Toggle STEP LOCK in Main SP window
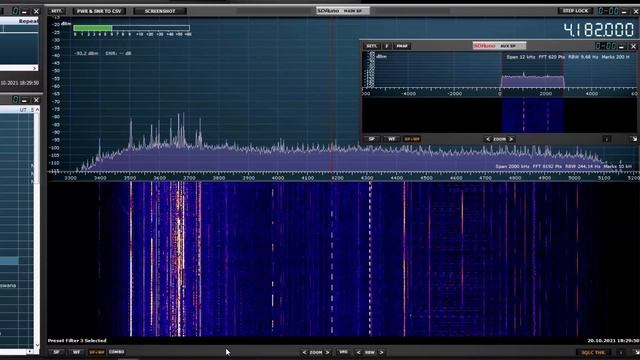The width and height of the screenshot is (640, 360). (576, 11)
